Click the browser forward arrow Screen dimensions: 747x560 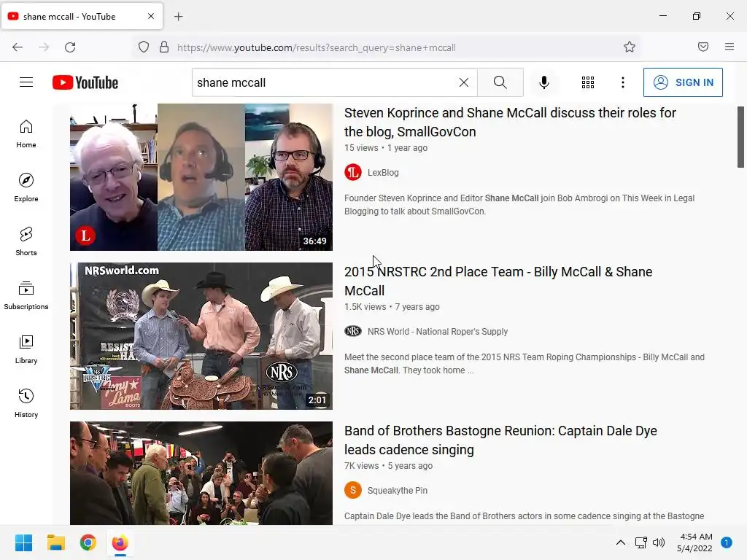(x=44, y=47)
